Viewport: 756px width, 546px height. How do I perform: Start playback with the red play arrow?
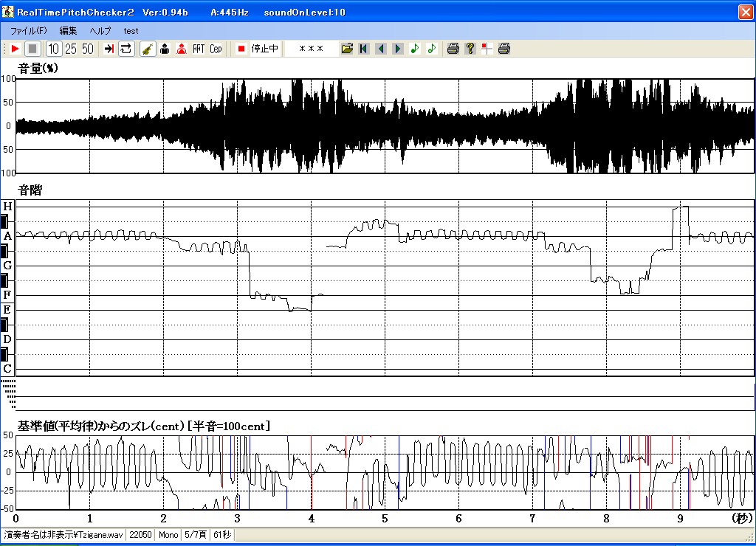[x=15, y=49]
